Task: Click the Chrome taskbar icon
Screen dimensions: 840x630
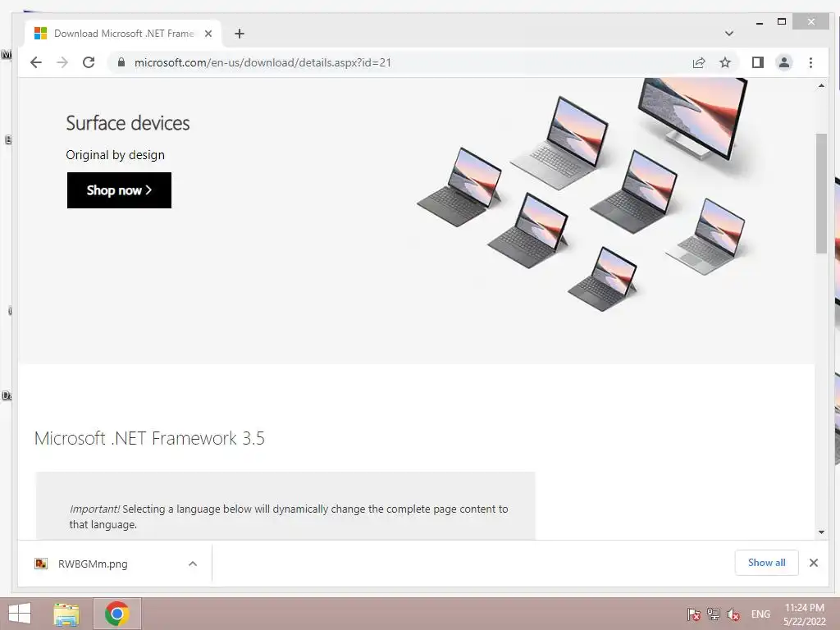Action: point(117,614)
